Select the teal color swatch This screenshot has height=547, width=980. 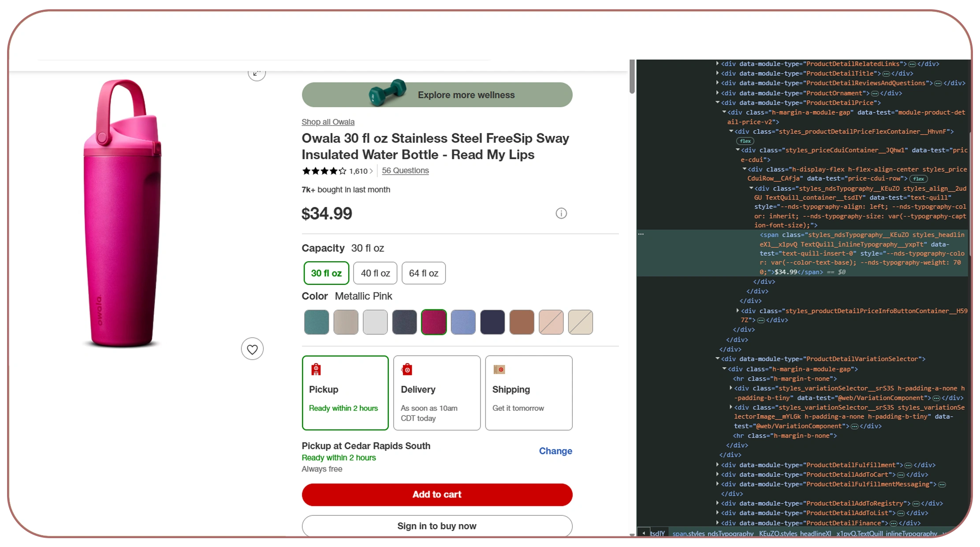tap(317, 322)
